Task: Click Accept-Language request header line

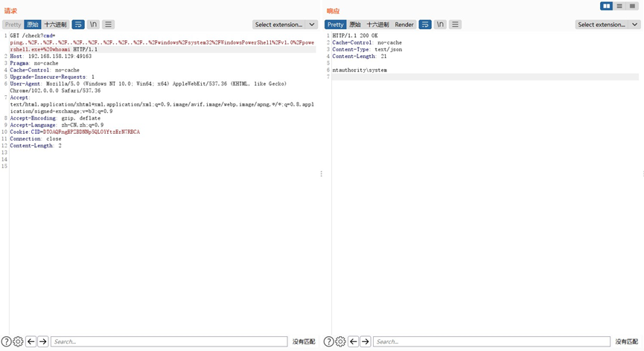Action: point(57,125)
